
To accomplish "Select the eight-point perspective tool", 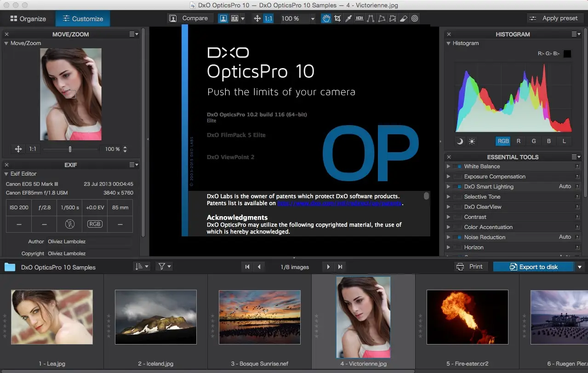I will tap(393, 18).
